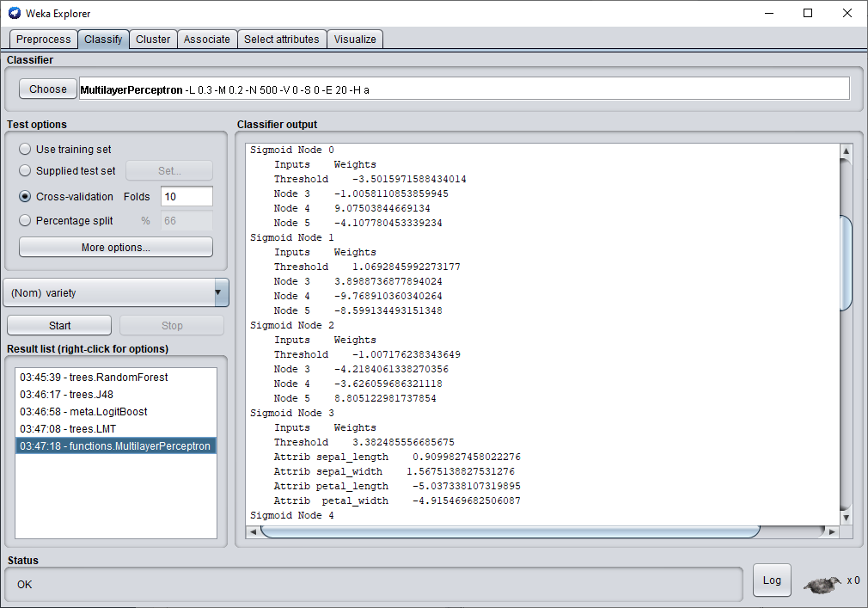This screenshot has width=868, height=608.
Task: Switch to the Preprocess tab
Action: (x=43, y=40)
